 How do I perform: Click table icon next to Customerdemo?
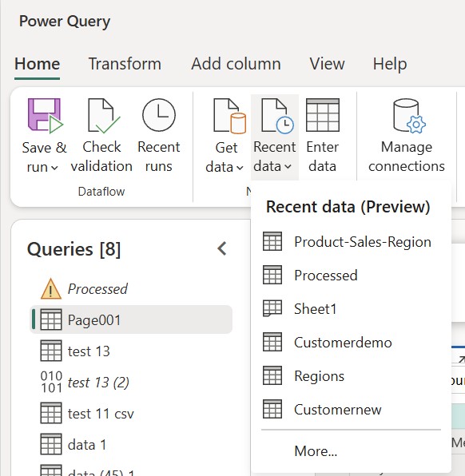point(272,342)
